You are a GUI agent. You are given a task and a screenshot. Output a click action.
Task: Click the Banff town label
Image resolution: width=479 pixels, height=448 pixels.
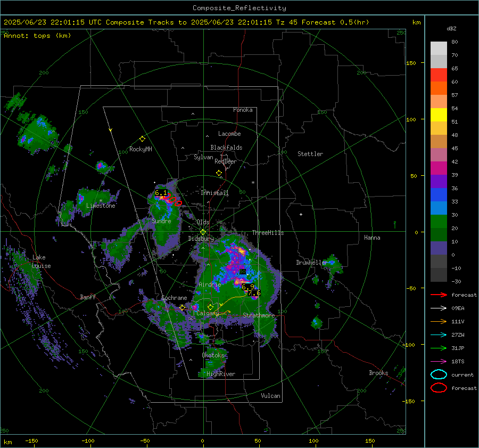pos(88,297)
